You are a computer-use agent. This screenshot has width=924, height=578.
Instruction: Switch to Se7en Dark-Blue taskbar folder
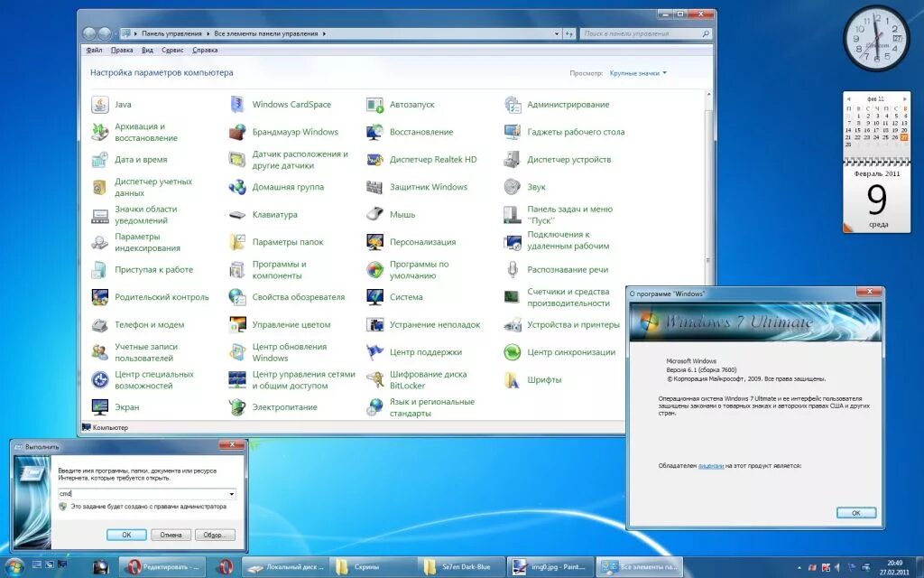pos(462,567)
